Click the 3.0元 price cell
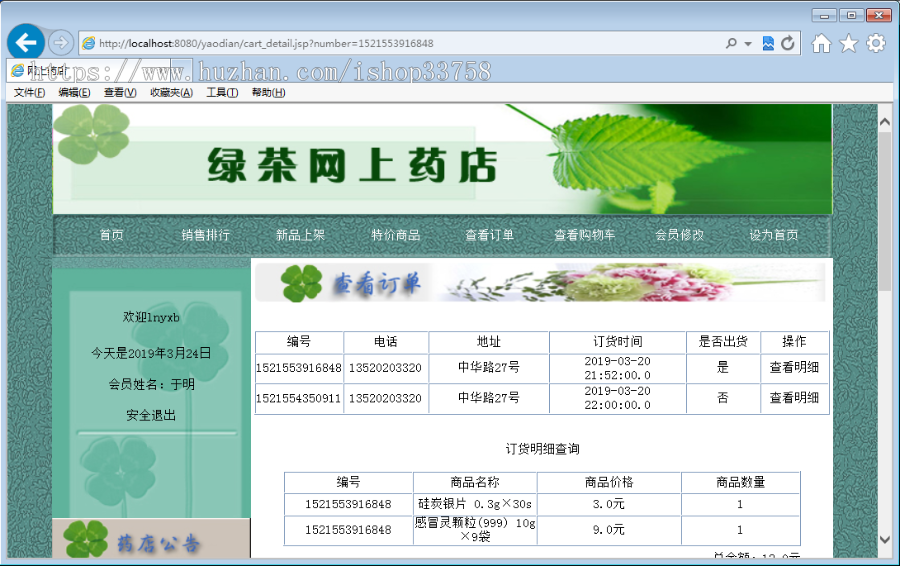Screen dimensions: 900x566 coord(609,504)
